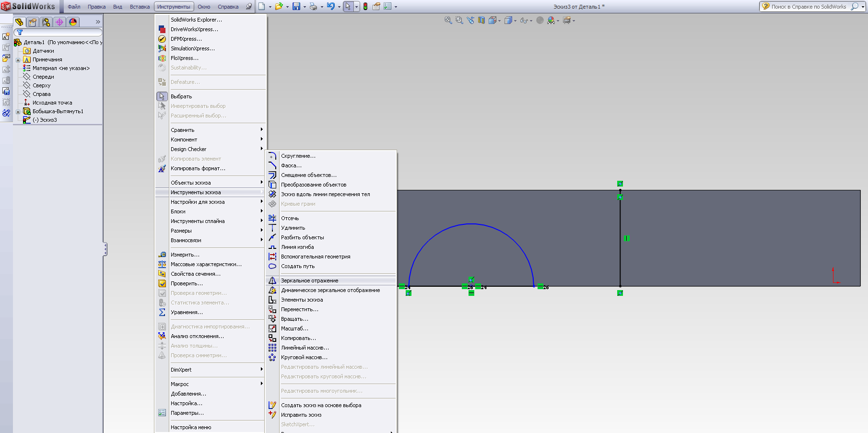Open Измерить… from the Tools menu

pos(185,255)
